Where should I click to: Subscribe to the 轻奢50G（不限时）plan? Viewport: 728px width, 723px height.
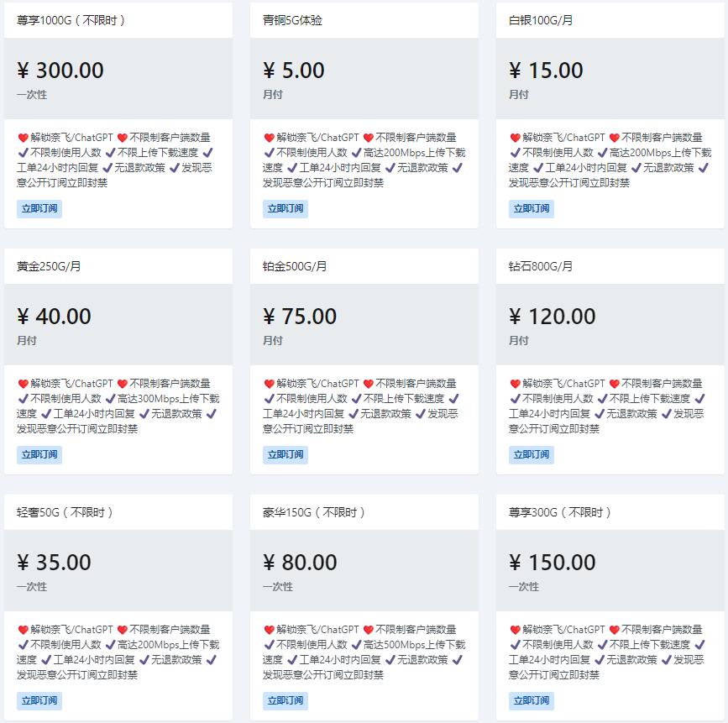pos(39,700)
